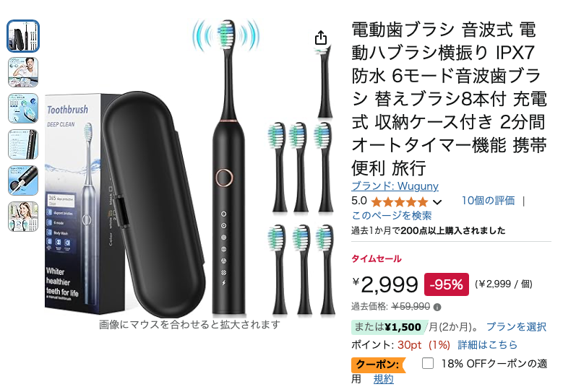Click the red -95% discount badge
This screenshot has height=392, width=563.
(x=447, y=284)
